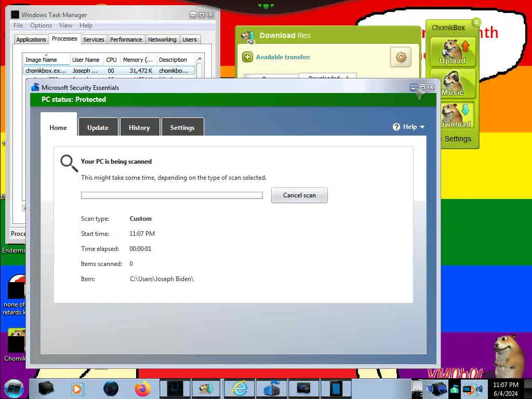The image size is (532, 399).
Task: Click the ChomikBox Upload hamster icon
Action: 453,52
